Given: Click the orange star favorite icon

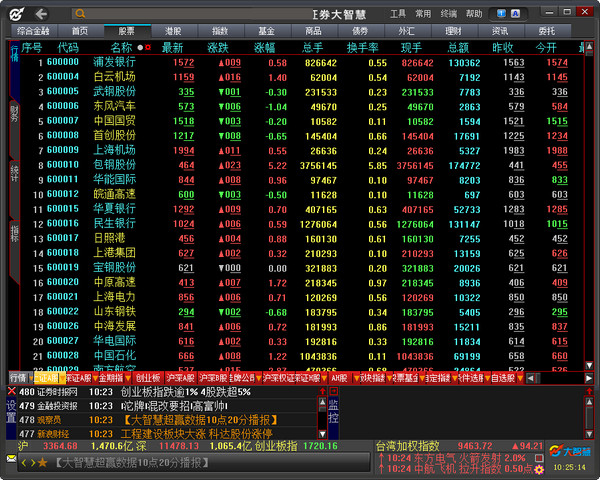Looking at the screenshot, I should [x=42, y=463].
